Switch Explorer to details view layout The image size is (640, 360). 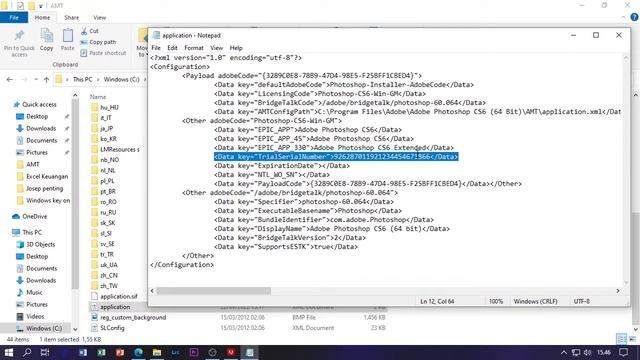point(622,339)
